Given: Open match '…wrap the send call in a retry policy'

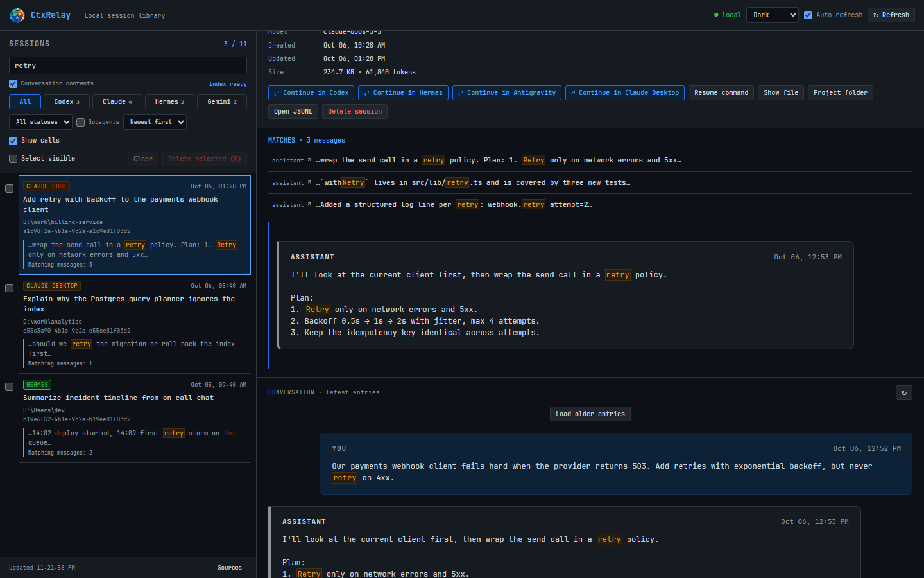Looking at the screenshot, I should click(590, 161).
